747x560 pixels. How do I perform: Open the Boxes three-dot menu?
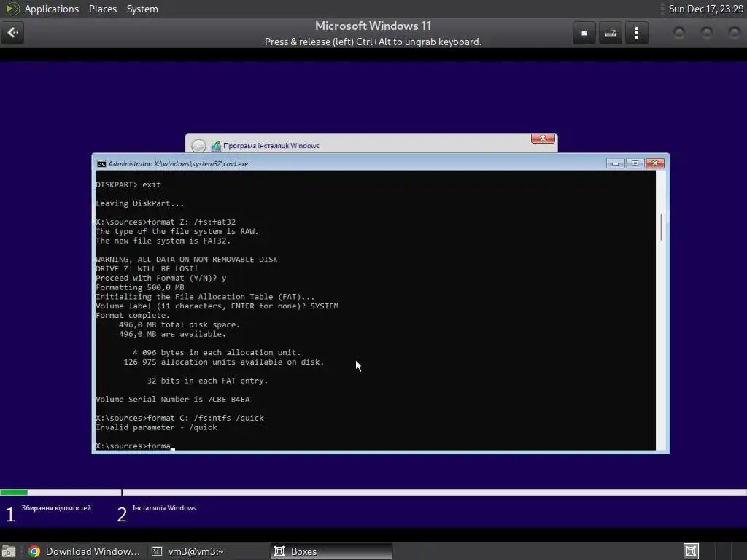click(636, 33)
